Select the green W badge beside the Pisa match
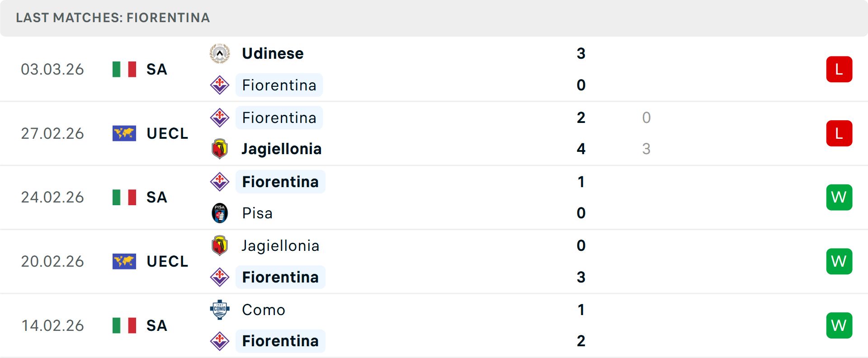868x358 pixels. pyautogui.click(x=840, y=197)
